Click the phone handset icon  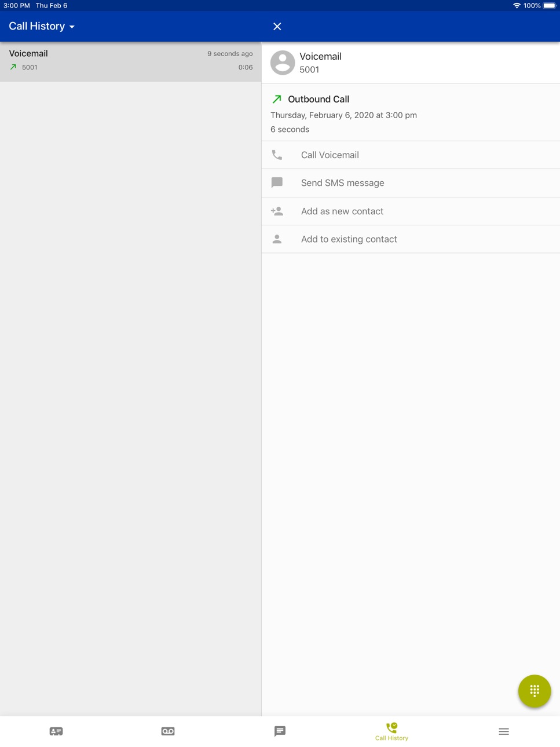tap(277, 155)
